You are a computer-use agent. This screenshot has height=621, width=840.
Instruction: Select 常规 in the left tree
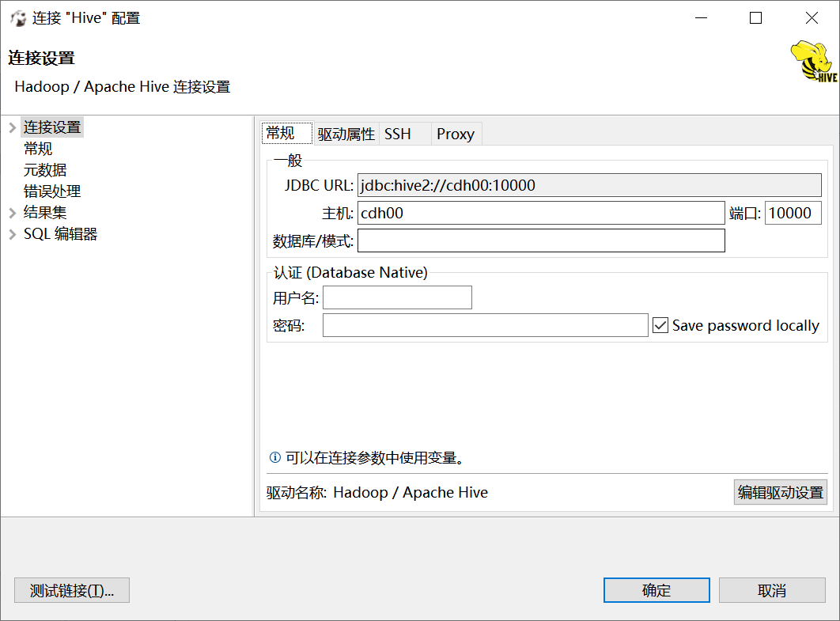[37, 149]
